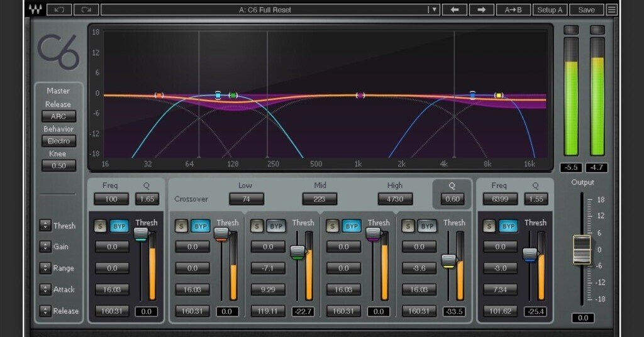
Task: Bypass the left floating band at 100 Hz
Action: (x=119, y=226)
